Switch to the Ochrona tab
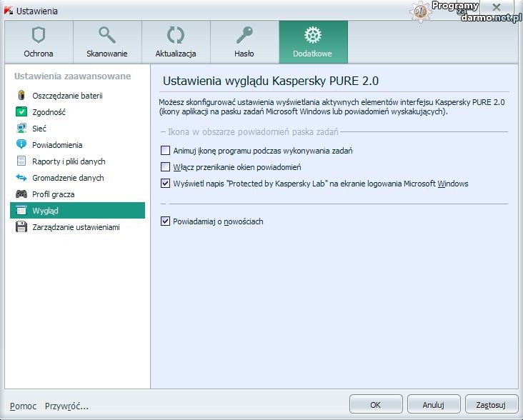Viewport: 523px width, 420px height. coord(39,42)
